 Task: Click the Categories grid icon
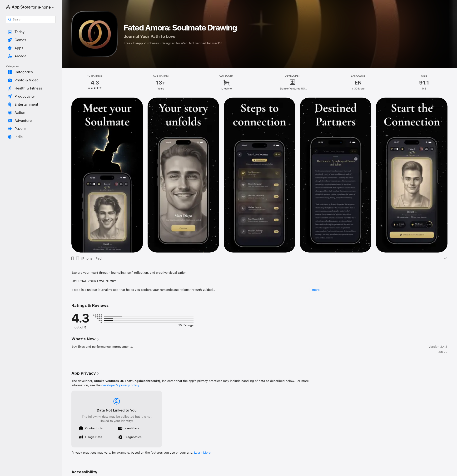click(10, 72)
